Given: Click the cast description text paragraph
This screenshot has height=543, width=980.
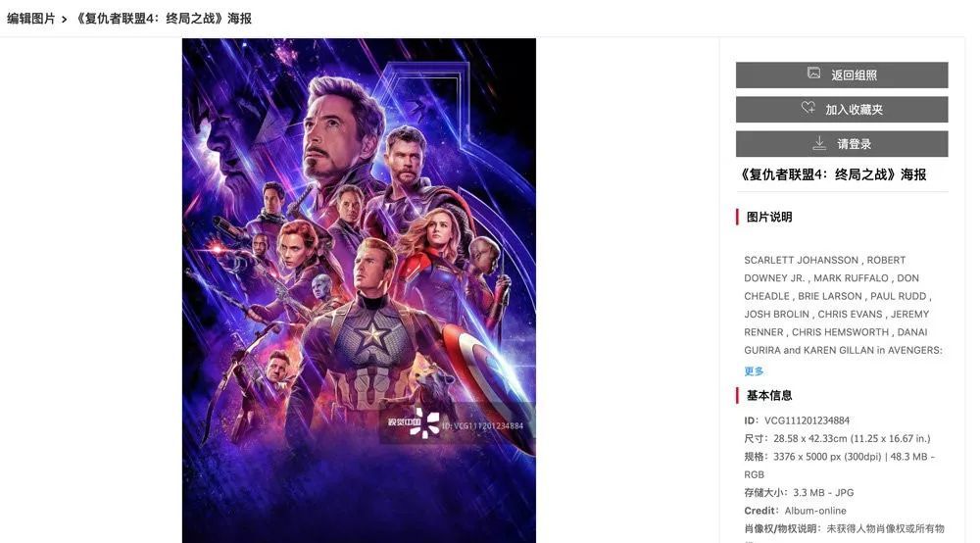Looking at the screenshot, I should click(x=842, y=305).
